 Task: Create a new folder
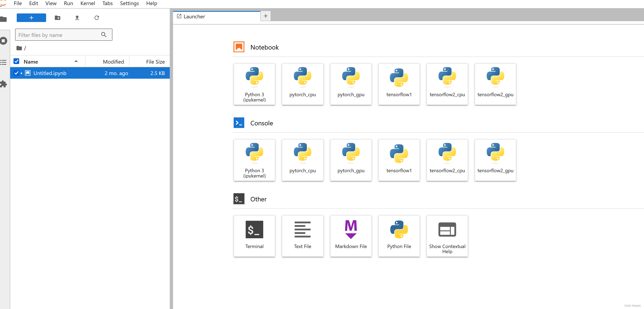(x=58, y=18)
